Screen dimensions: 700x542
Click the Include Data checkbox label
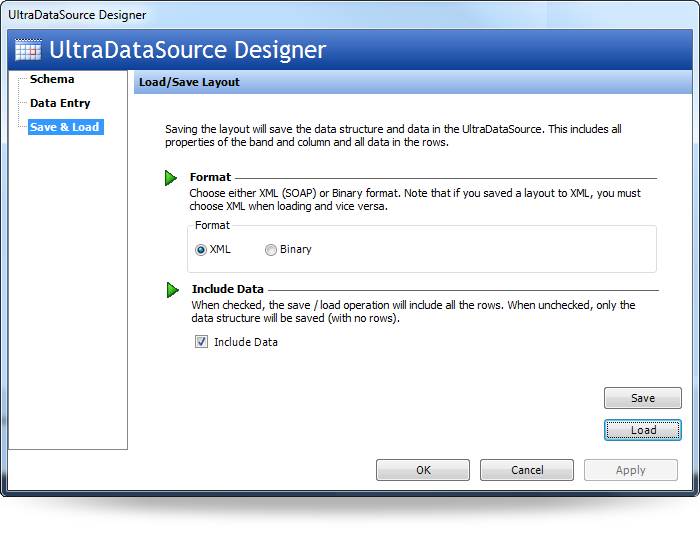246,342
